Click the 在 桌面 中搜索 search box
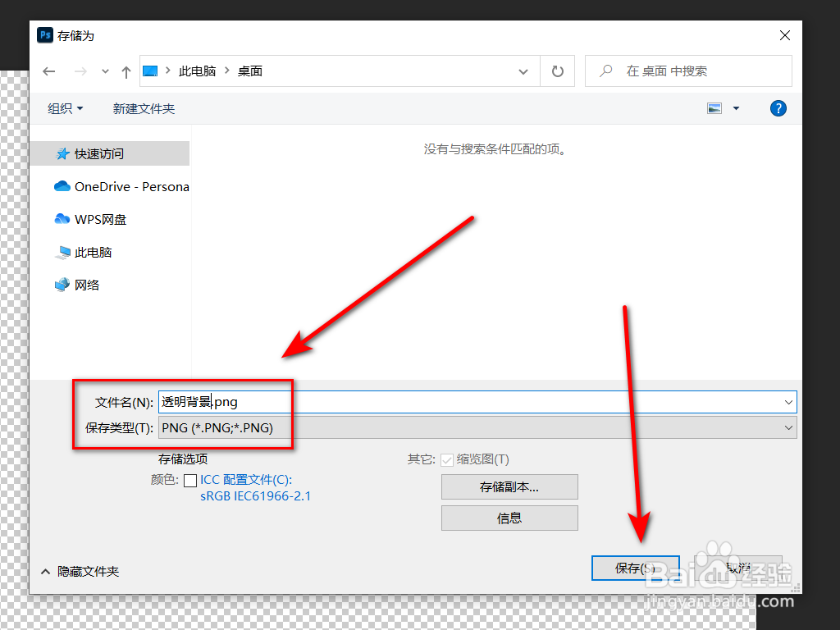This screenshot has height=630, width=840. click(x=688, y=71)
